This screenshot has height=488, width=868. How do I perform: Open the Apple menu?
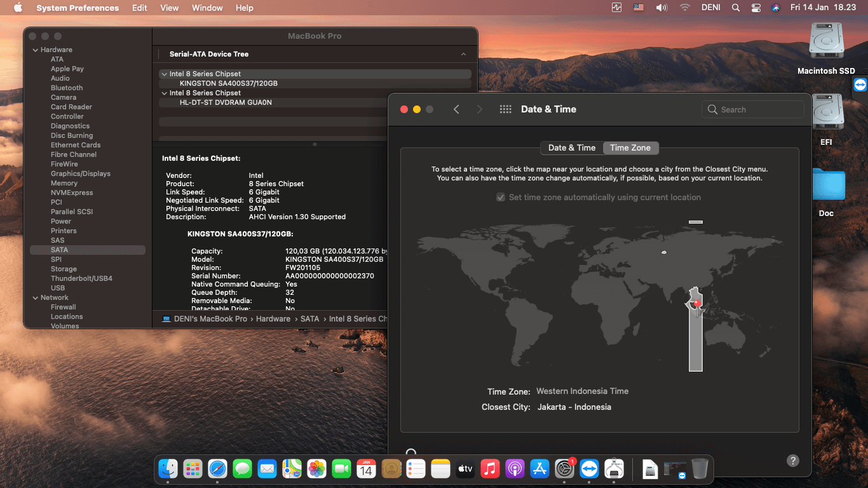tap(18, 8)
